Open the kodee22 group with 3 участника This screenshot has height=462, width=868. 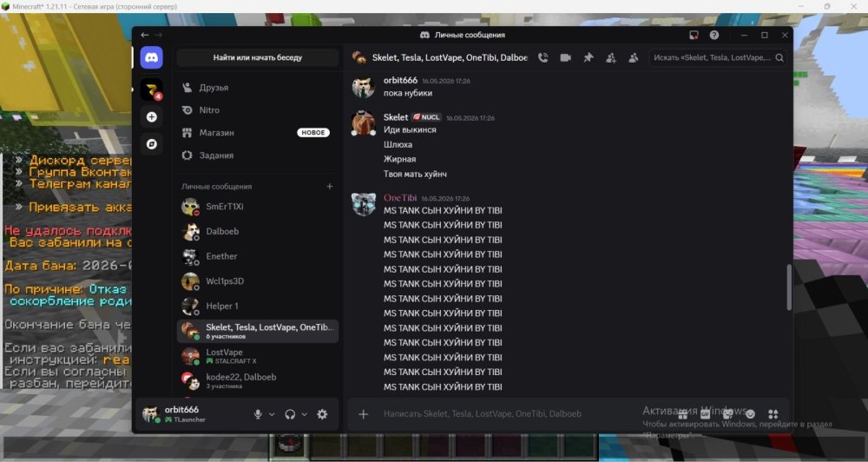258,381
